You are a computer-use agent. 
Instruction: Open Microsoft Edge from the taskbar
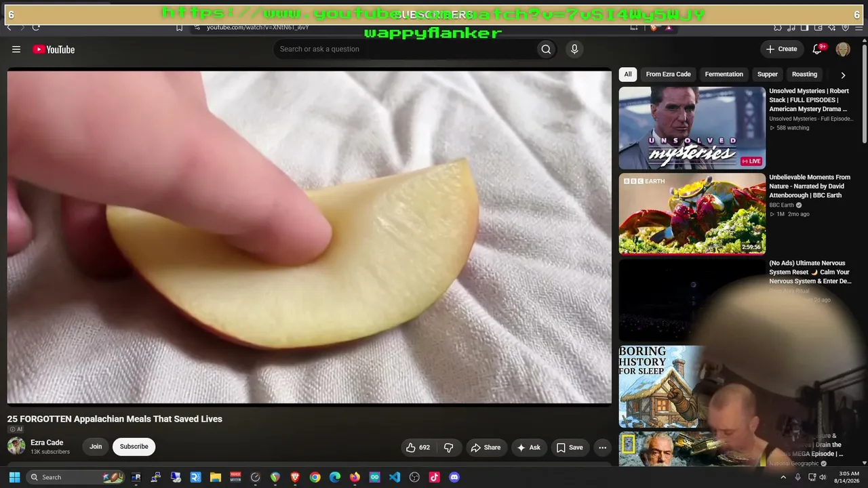(335, 477)
